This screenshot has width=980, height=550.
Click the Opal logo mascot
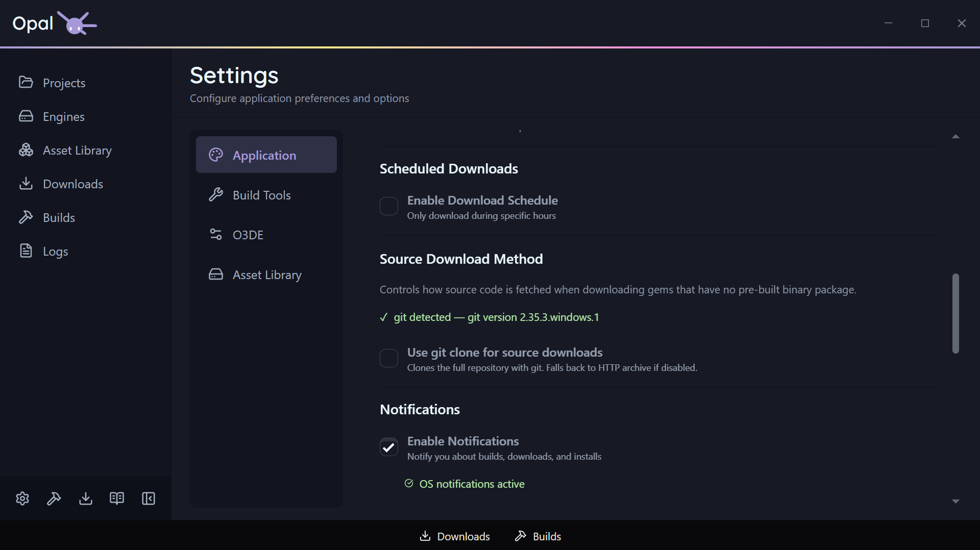click(x=77, y=23)
